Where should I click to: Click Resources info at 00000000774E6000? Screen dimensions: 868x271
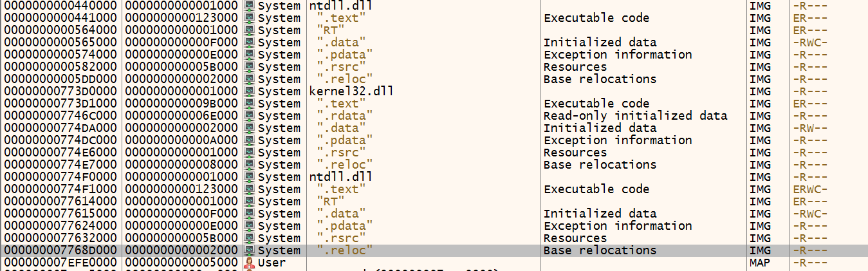575,153
